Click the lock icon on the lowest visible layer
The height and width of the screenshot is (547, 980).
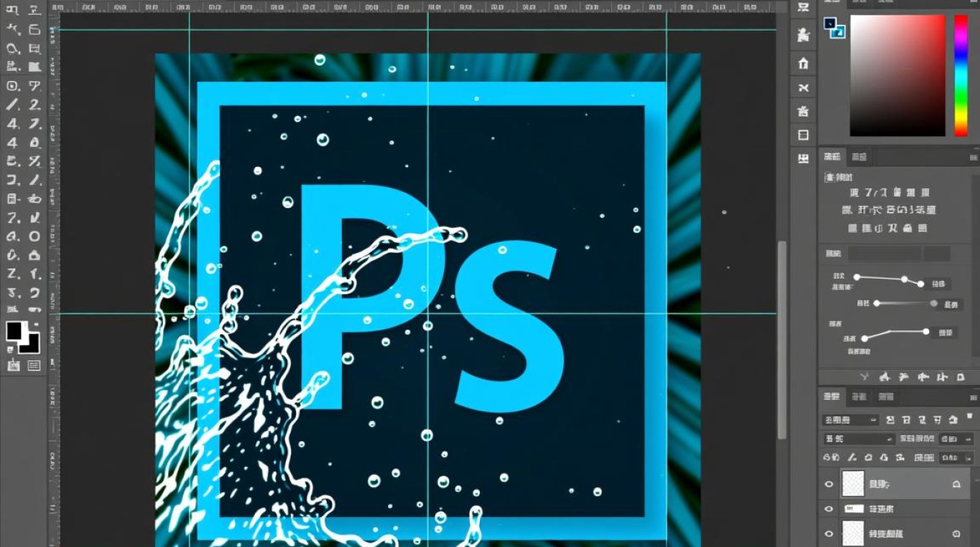pos(957,533)
